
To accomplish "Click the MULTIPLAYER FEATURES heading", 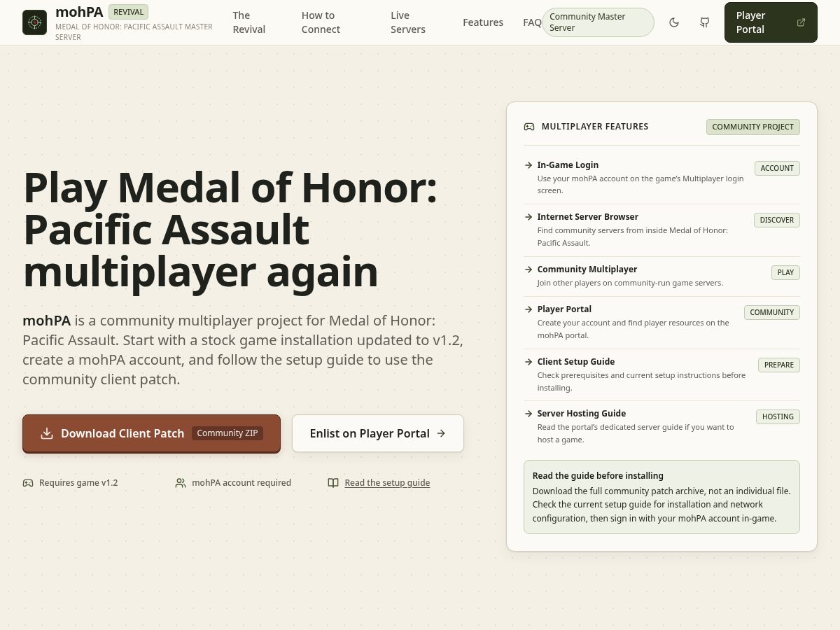I will pyautogui.click(x=595, y=127).
